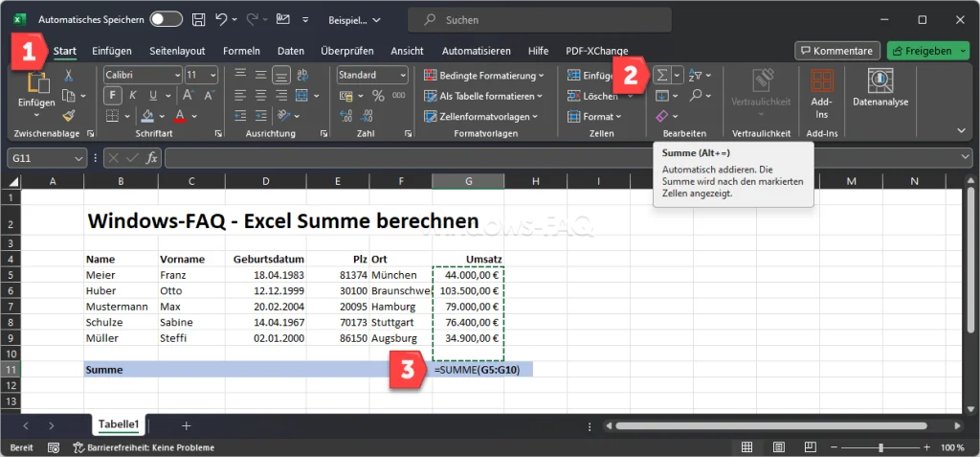Screen dimensions: 980x457
Task: Click the save disk icon in title bar
Action: coord(198,20)
